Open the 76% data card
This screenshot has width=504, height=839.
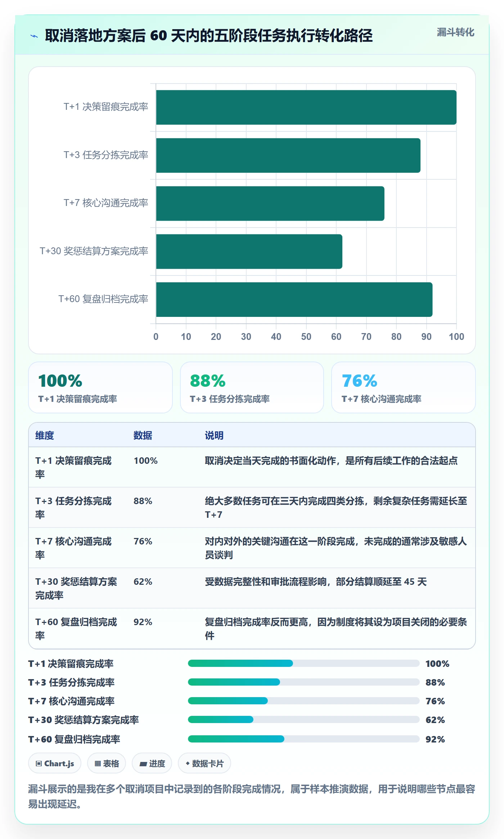404,387
